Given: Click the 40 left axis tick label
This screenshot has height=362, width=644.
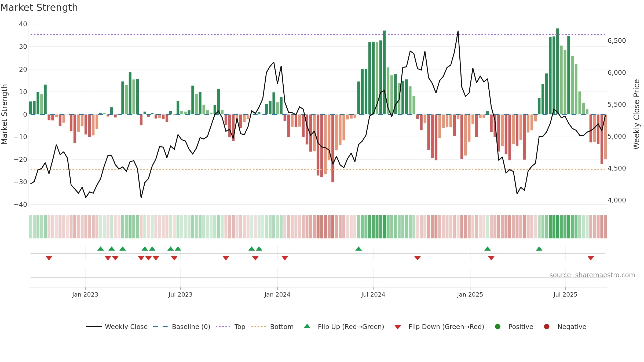Looking at the screenshot, I should (23, 24).
